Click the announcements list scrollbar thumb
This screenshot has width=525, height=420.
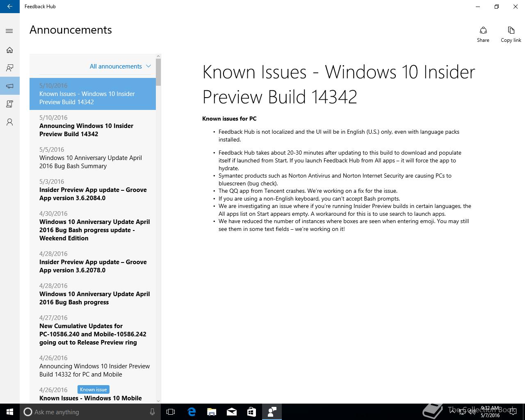tap(158, 72)
